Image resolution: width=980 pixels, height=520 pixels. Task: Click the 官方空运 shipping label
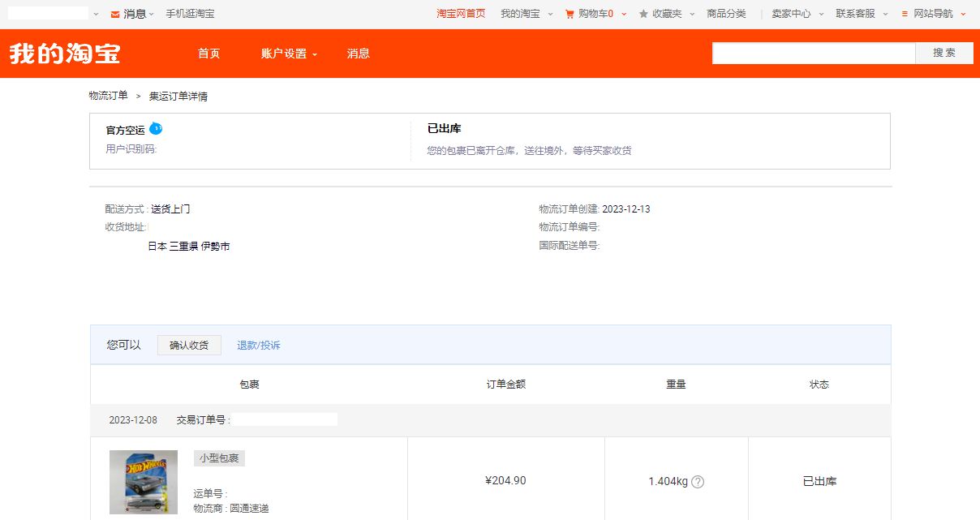(x=125, y=130)
